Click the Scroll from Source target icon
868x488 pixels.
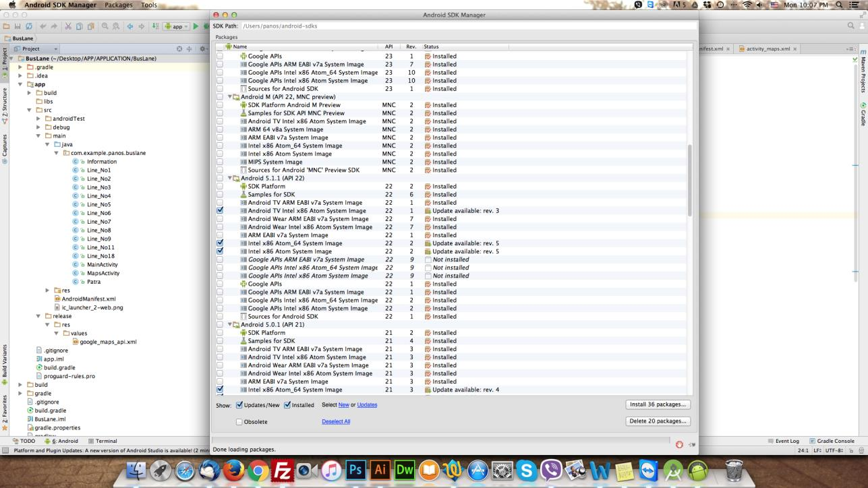coord(180,49)
